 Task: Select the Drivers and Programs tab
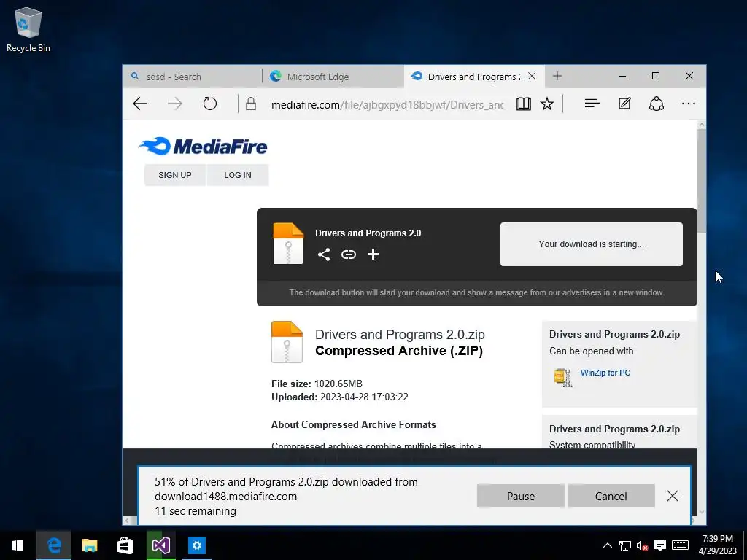pos(474,77)
